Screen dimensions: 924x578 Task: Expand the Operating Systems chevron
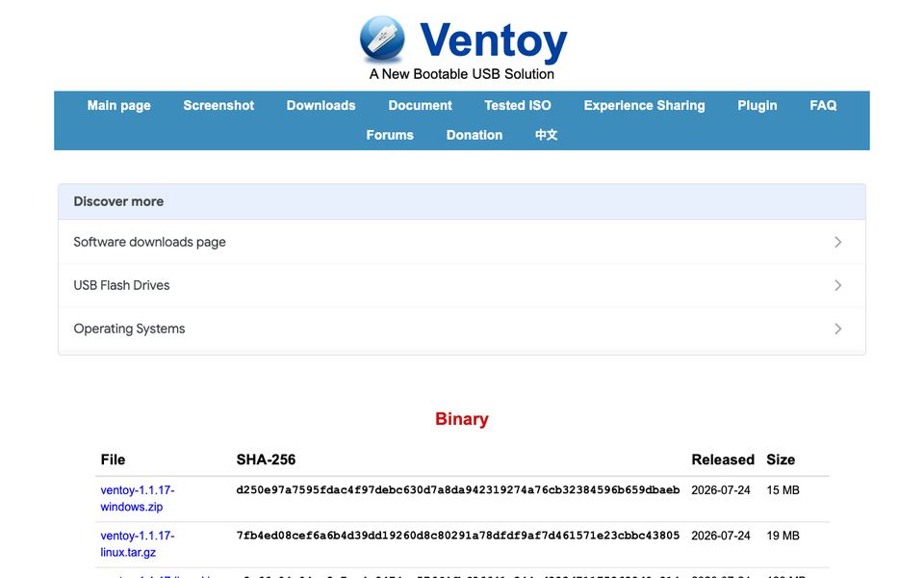pyautogui.click(x=838, y=328)
